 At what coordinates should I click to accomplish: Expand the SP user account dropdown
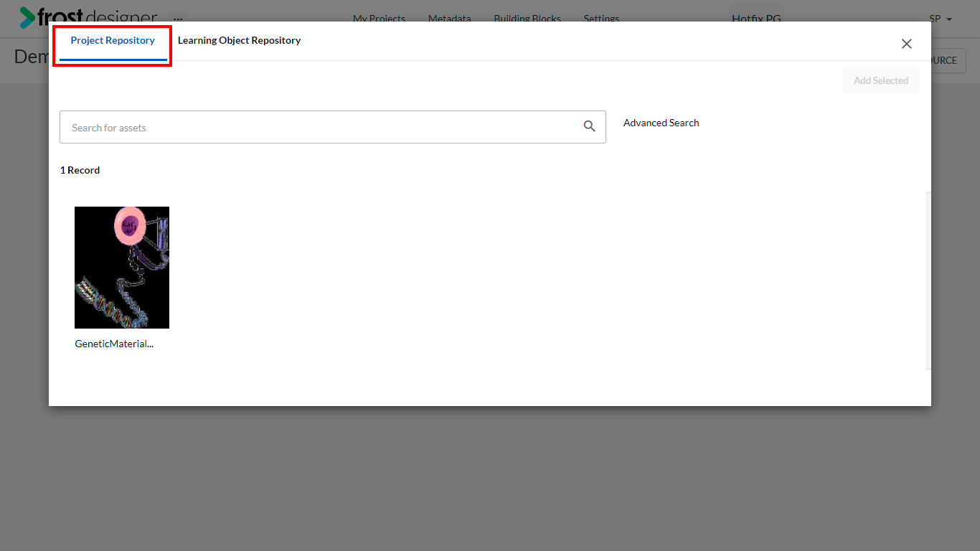click(x=941, y=19)
